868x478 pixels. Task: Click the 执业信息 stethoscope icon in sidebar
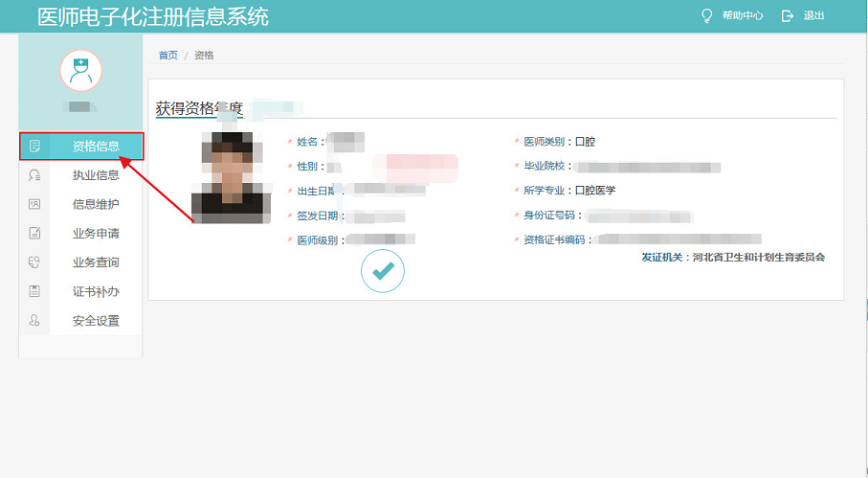[34, 175]
